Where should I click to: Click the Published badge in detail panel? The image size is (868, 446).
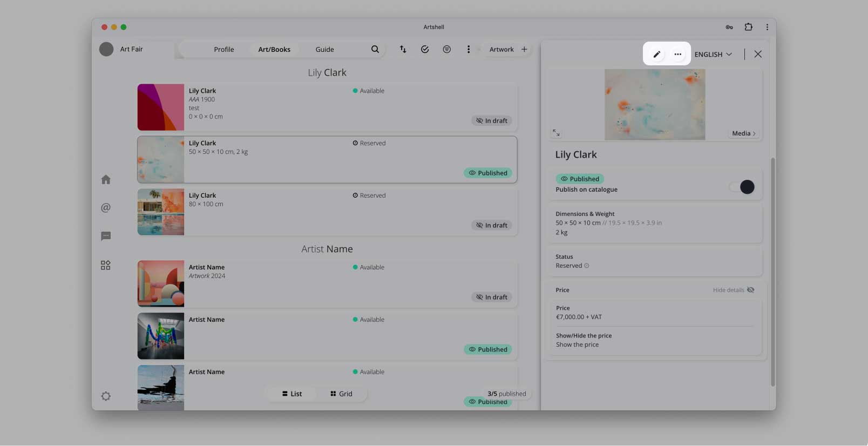(580, 179)
